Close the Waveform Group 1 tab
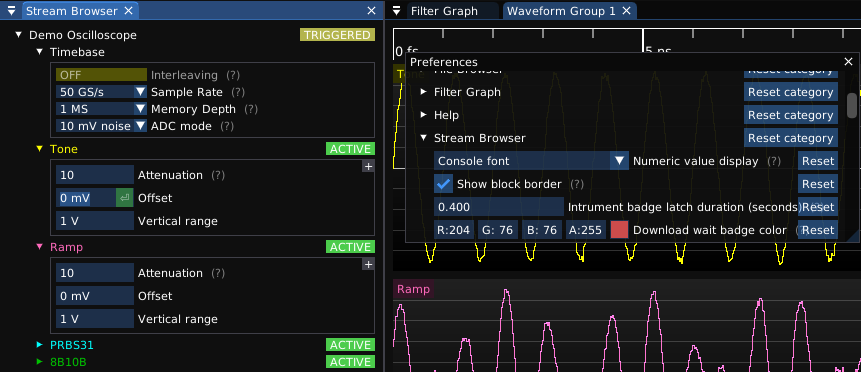 626,11
